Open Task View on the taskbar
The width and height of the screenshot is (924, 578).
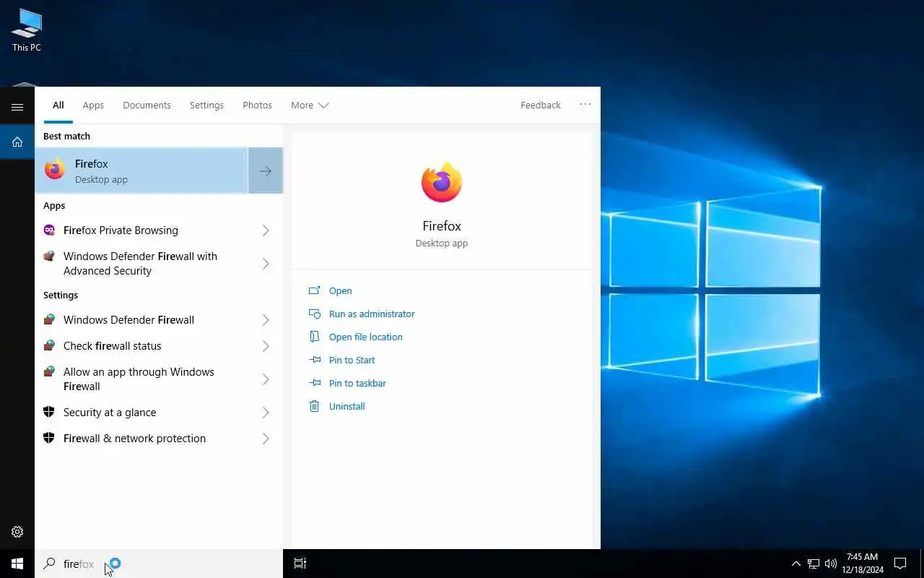click(x=300, y=564)
